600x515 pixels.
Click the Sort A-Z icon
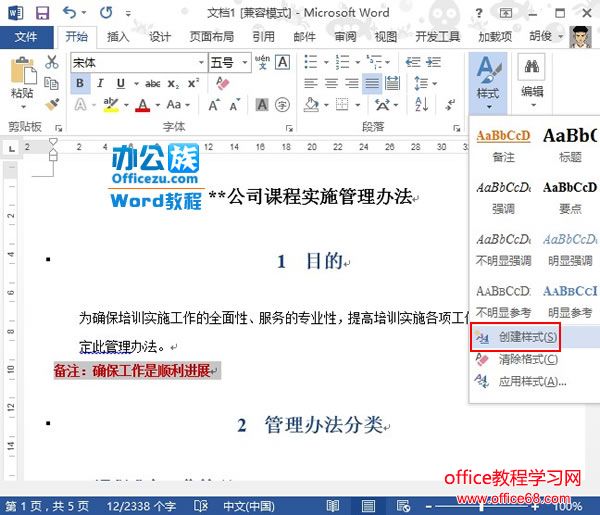[x=421, y=104]
